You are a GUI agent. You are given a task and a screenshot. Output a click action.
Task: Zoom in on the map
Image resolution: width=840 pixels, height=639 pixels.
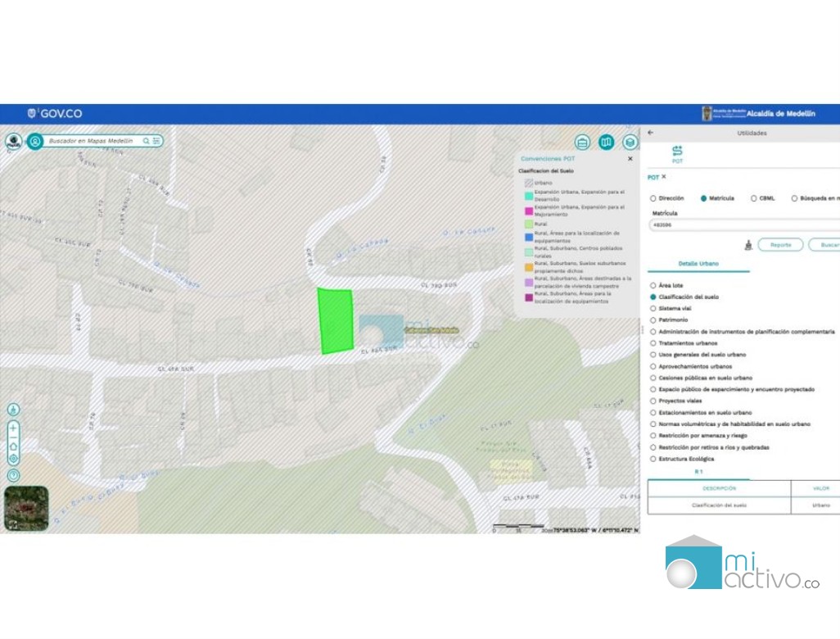click(x=13, y=428)
